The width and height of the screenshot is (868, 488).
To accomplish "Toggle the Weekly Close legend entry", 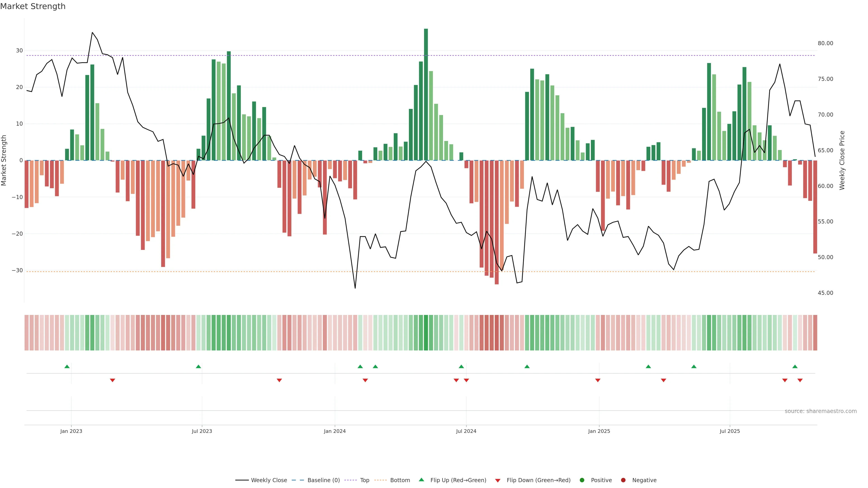I will tap(269, 480).
